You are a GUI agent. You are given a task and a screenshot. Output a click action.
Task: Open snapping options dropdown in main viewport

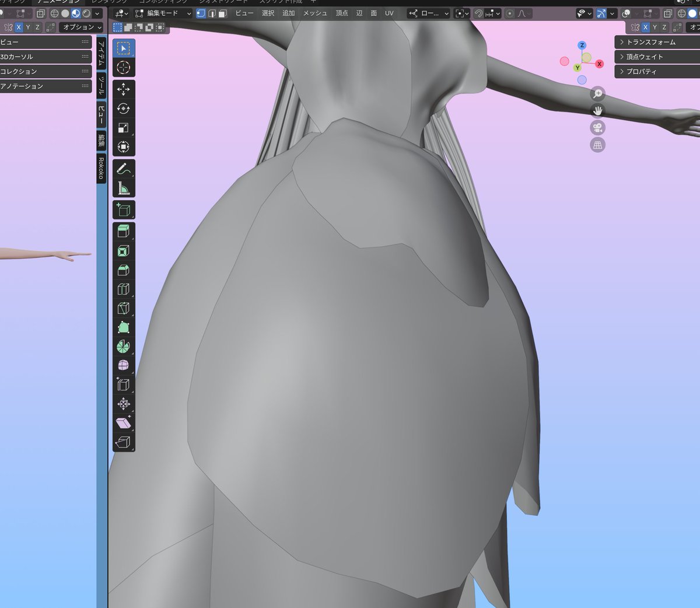[x=494, y=13]
